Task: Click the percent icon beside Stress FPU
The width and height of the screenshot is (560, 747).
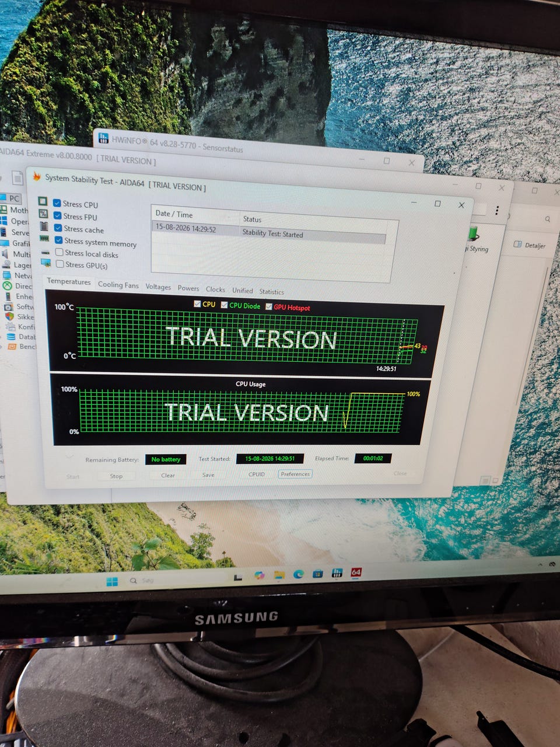Action: point(43,214)
